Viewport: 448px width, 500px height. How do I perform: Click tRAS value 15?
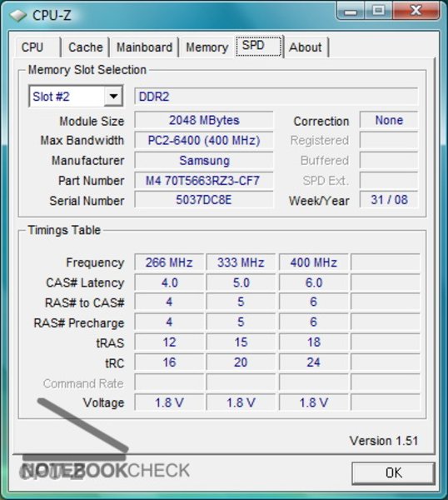[241, 342]
